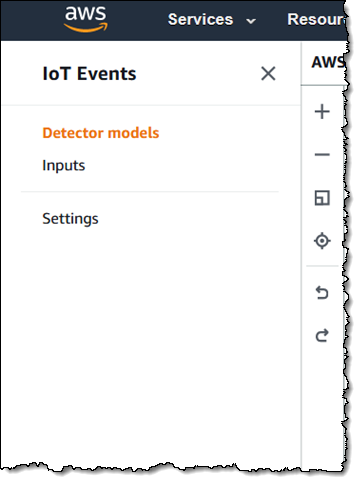Screen dimensions: 360x482
Task: Click the IoT Events panel heading
Action: [89, 74]
